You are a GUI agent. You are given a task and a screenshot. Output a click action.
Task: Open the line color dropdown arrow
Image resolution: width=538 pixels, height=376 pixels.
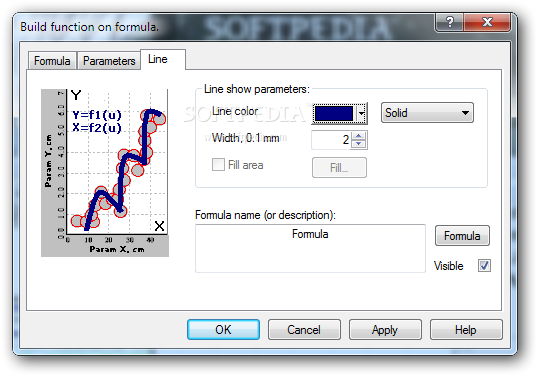pyautogui.click(x=361, y=114)
